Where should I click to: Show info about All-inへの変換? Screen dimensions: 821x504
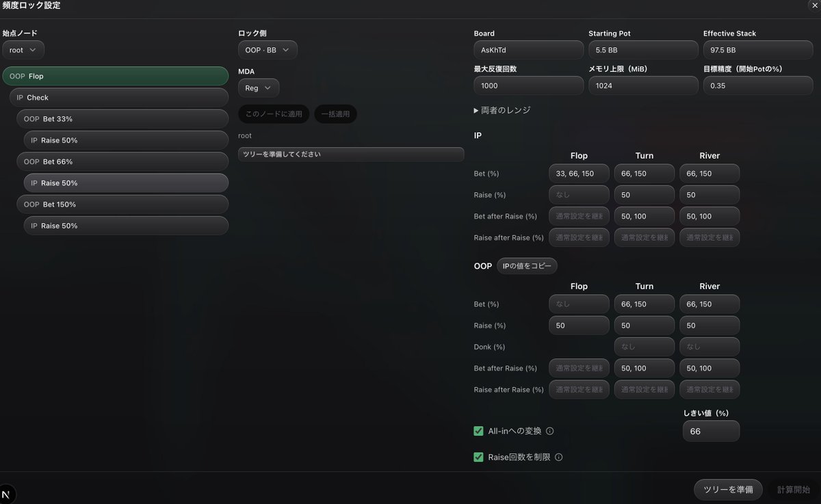(x=550, y=432)
